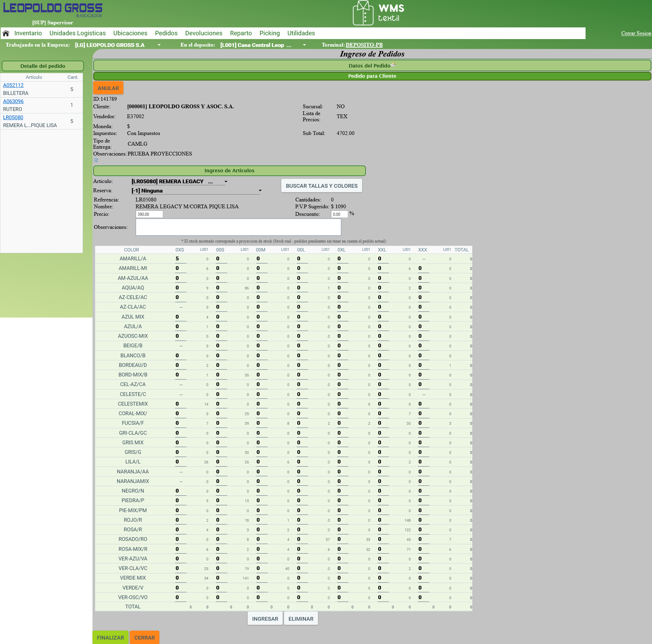This screenshot has width=652, height=644.
Task: Open the Articulo dropdown showing LR05080
Action: pos(226,182)
